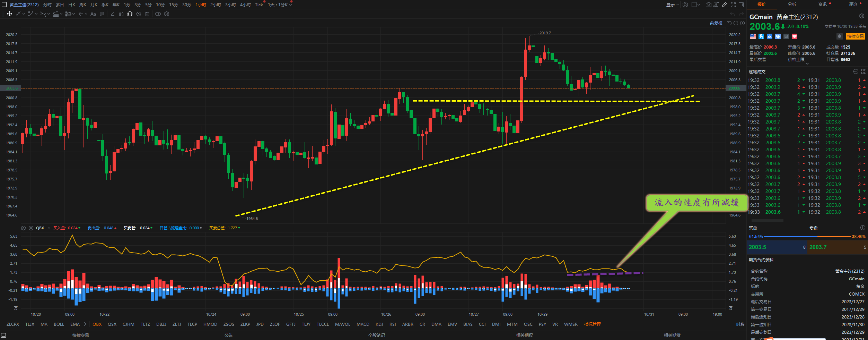Set a price alert with bell icon
The width and height of the screenshot is (868, 340).
click(839, 36)
